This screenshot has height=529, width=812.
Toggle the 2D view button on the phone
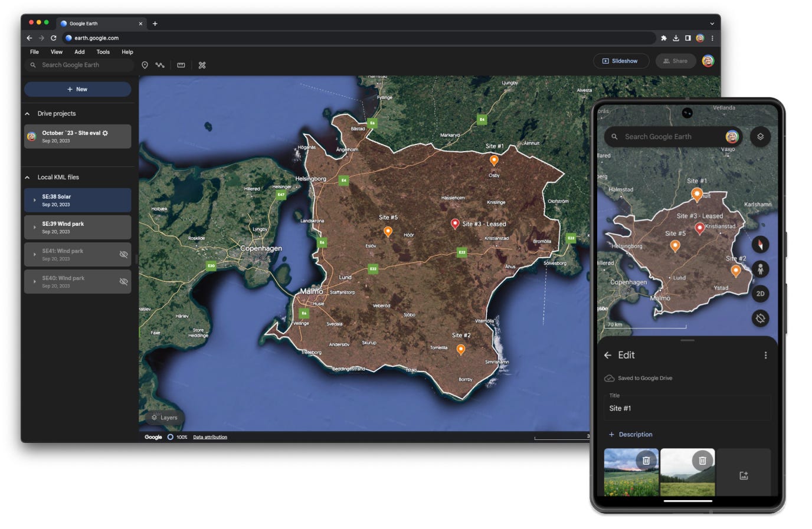tap(761, 294)
